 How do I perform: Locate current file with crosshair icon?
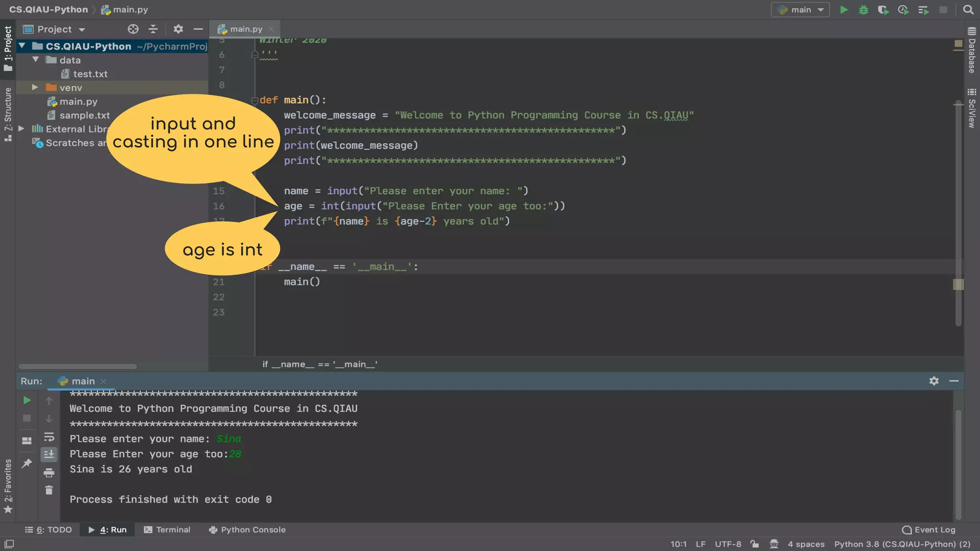[133, 29]
